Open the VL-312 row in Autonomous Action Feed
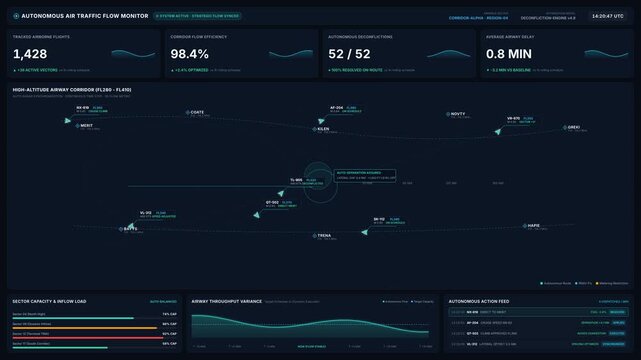 click(x=538, y=344)
